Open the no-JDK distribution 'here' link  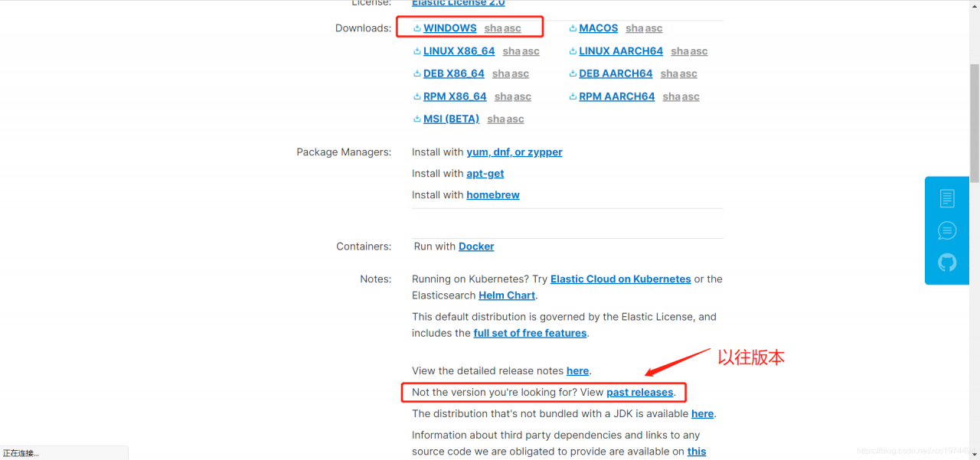tap(703, 413)
